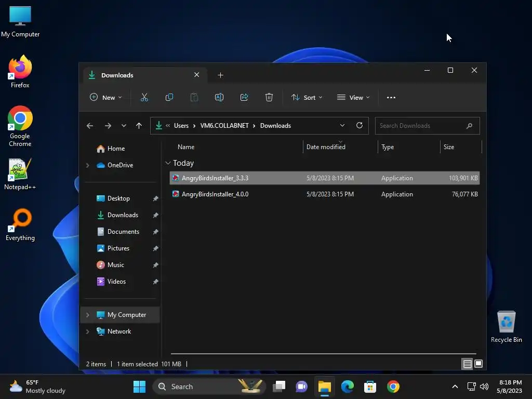Viewport: 532px width, 399px height.
Task: Open the New item dropdown
Action: pyautogui.click(x=105, y=97)
